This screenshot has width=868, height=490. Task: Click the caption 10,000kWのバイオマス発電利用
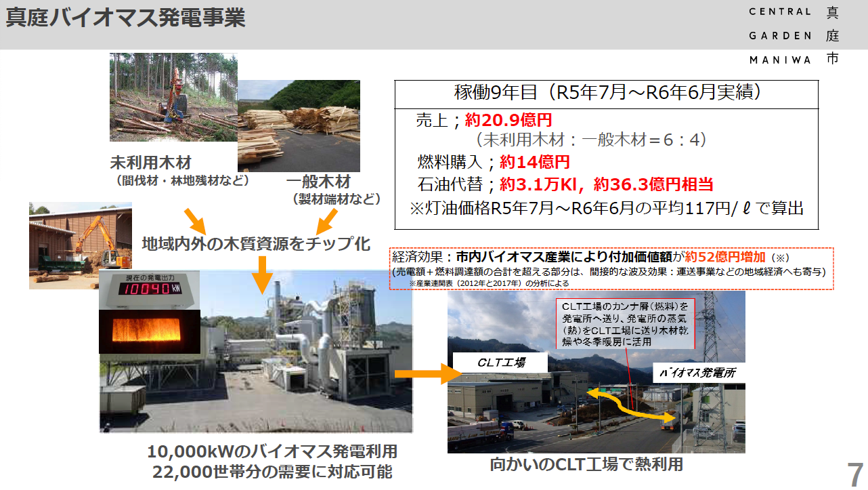click(x=272, y=451)
